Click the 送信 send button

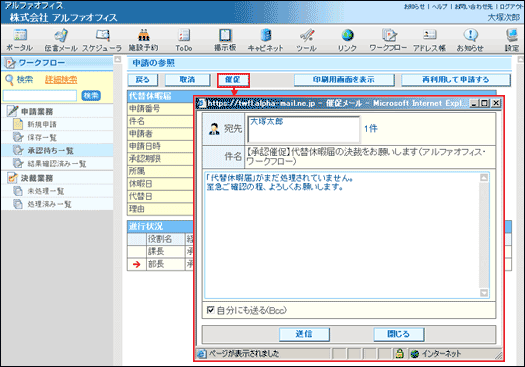point(304,334)
